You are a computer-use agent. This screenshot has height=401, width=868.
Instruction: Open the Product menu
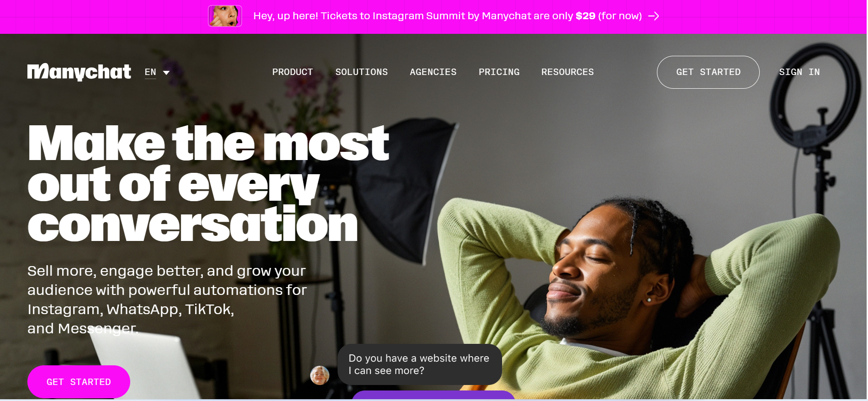292,72
